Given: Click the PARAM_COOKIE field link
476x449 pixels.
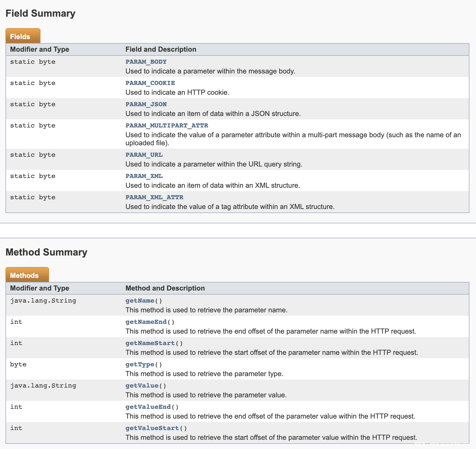Looking at the screenshot, I should click(x=150, y=83).
